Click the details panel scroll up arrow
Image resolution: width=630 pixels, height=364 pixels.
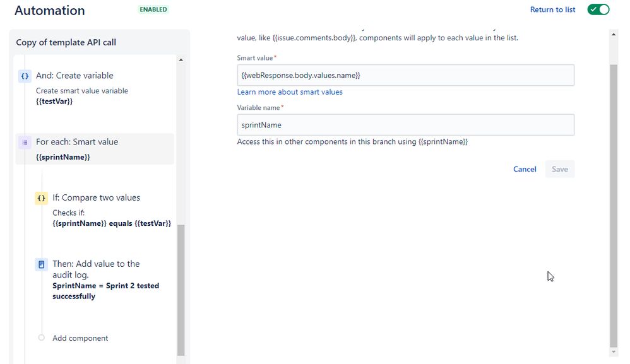[614, 34]
